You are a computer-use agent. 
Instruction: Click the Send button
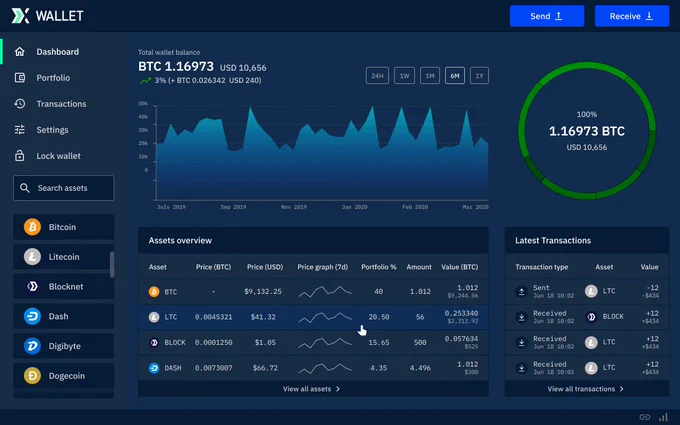click(547, 16)
